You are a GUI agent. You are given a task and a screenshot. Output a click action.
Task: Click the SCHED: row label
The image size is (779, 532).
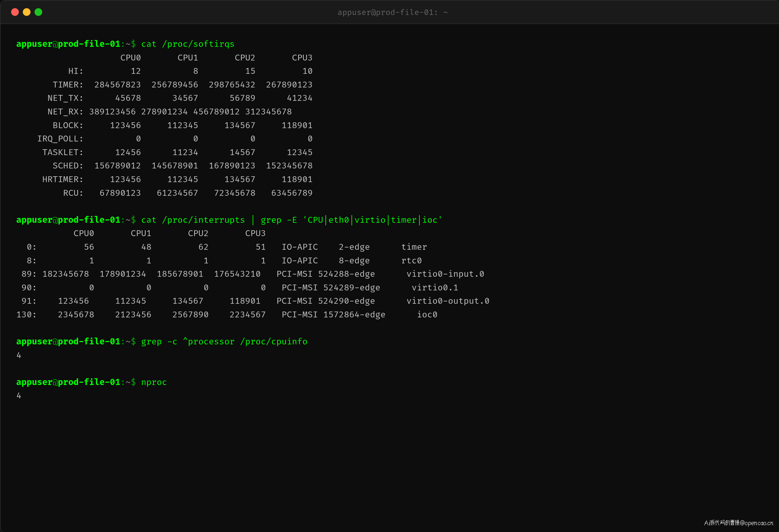coord(68,166)
